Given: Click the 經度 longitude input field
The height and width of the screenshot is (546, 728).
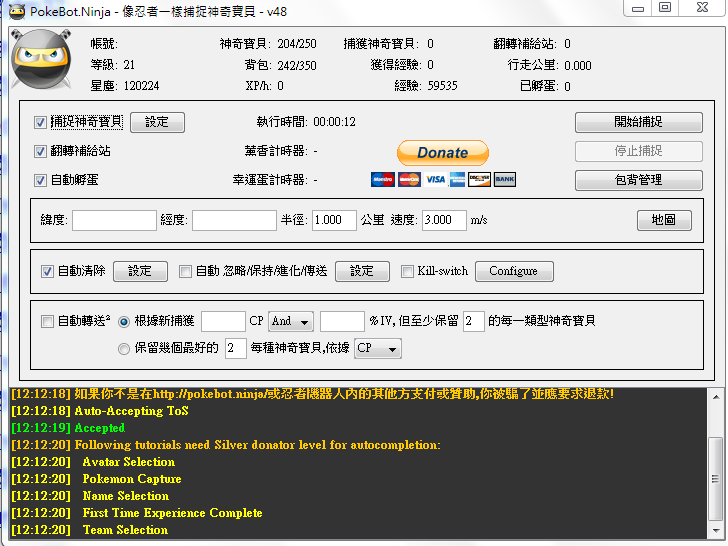Looking at the screenshot, I should (234, 220).
